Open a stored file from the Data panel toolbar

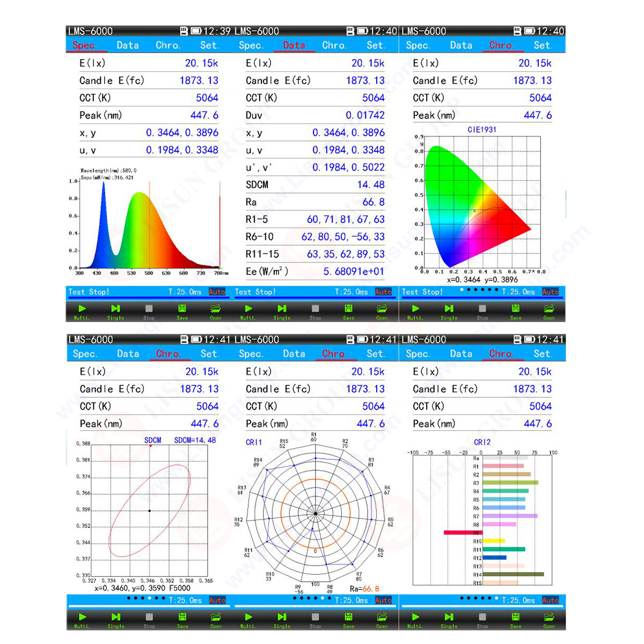(x=382, y=309)
